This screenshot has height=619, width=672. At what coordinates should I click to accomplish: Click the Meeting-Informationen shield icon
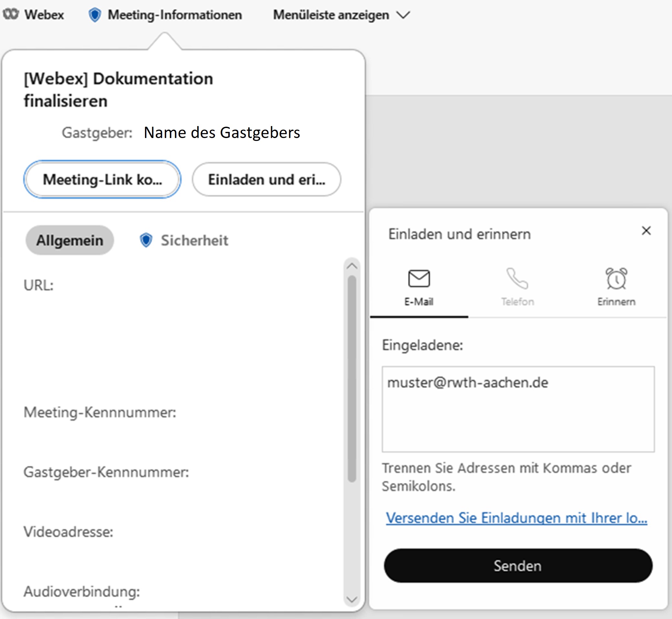(95, 15)
